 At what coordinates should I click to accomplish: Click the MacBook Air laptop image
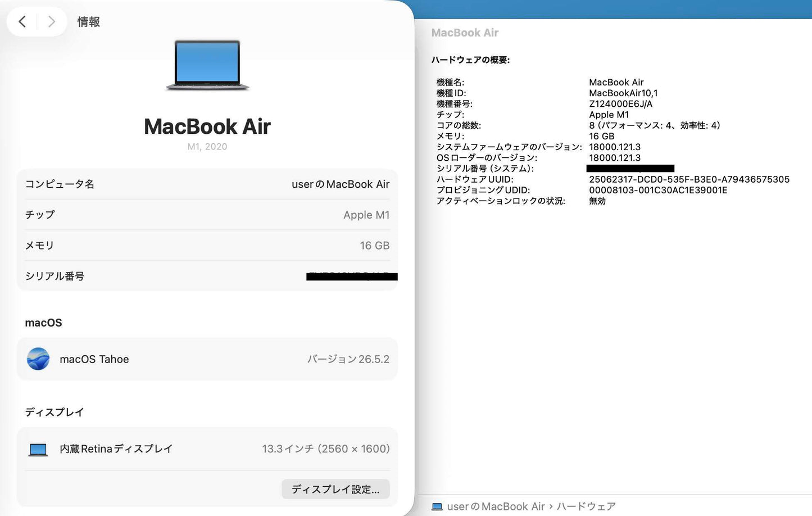(x=207, y=65)
